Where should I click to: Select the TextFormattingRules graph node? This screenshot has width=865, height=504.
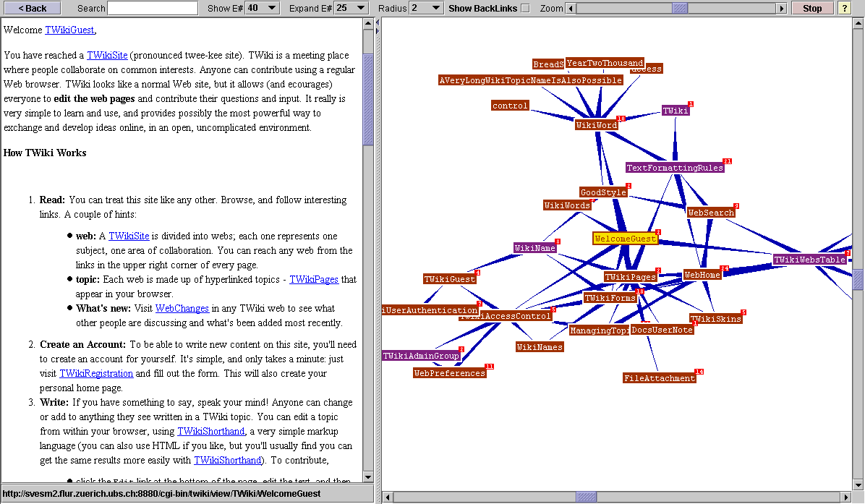coord(674,168)
